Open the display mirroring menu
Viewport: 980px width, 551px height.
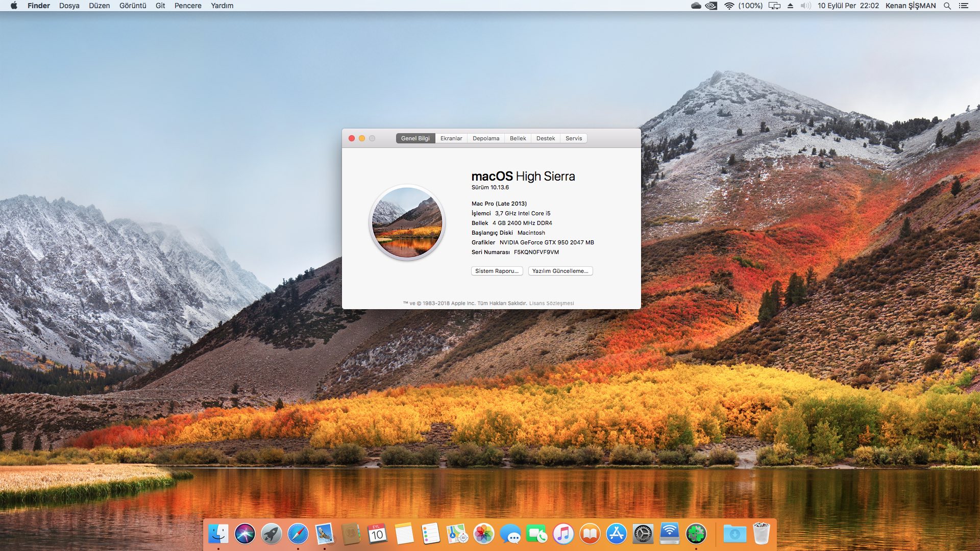(x=774, y=6)
